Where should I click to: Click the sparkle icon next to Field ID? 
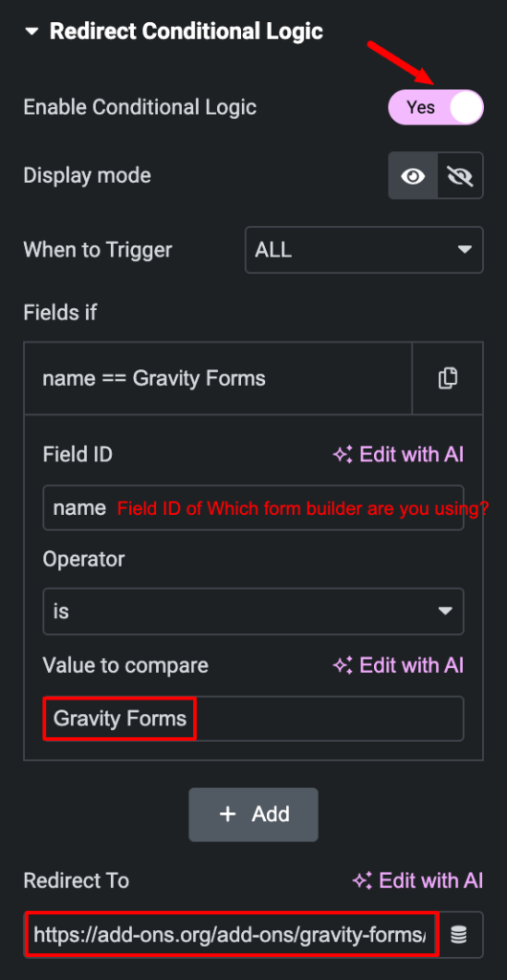click(342, 455)
